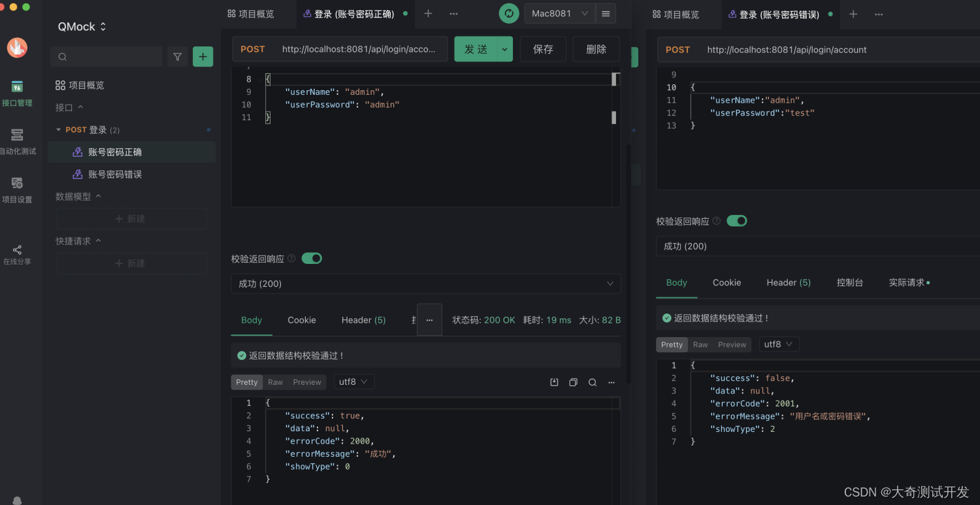This screenshot has width=980, height=505.
Task: Click the help icon beside 校验返回响应 in the left window
Action: 291,259
